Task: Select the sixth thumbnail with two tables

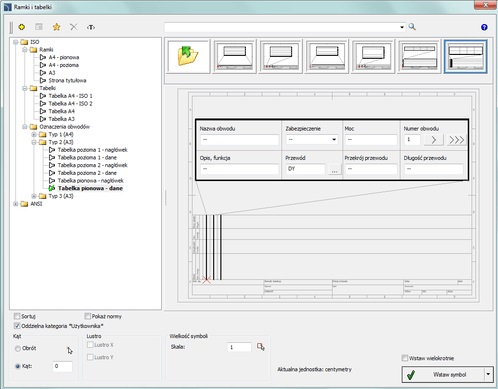Action: pos(419,56)
